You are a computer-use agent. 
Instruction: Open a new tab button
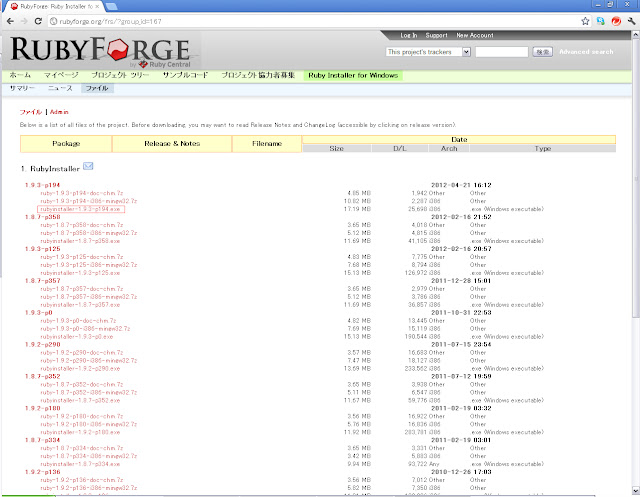111,7
